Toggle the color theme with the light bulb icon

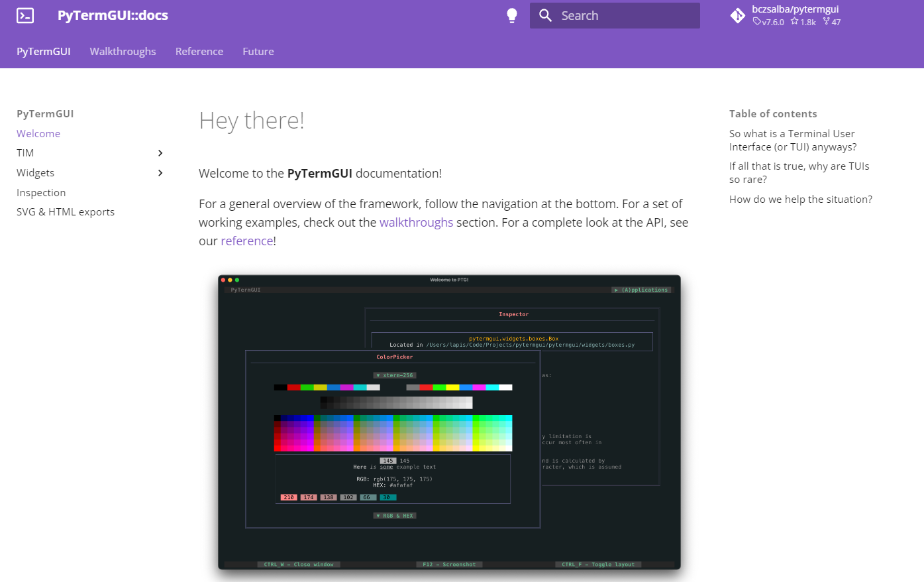pyautogui.click(x=511, y=15)
